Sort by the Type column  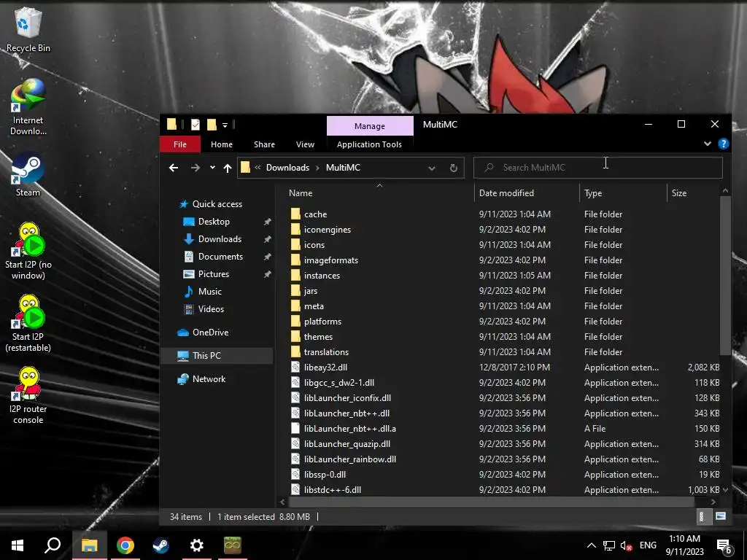coord(623,192)
